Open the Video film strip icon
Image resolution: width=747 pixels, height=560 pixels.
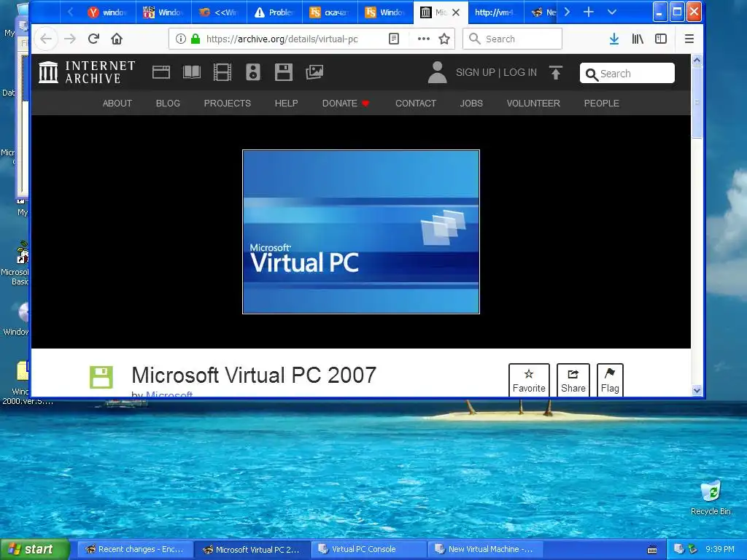[222, 72]
